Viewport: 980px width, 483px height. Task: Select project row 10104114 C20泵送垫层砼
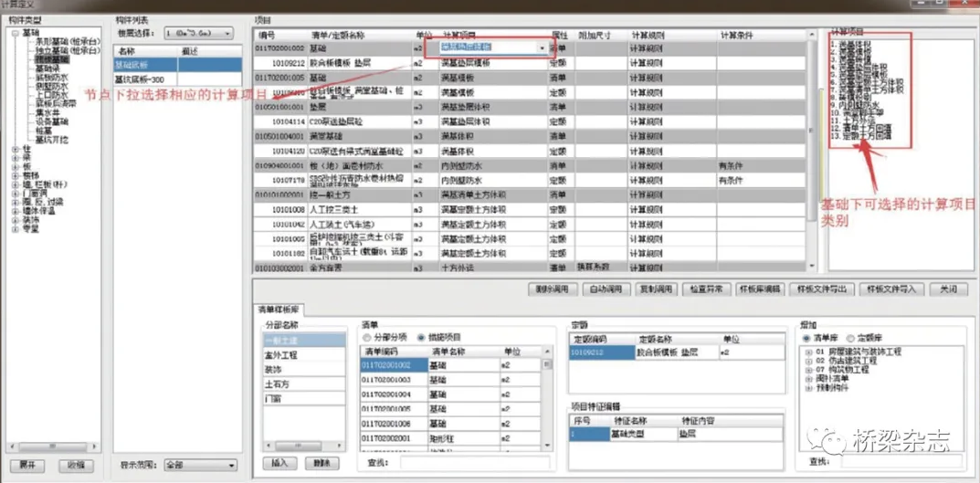pos(530,121)
